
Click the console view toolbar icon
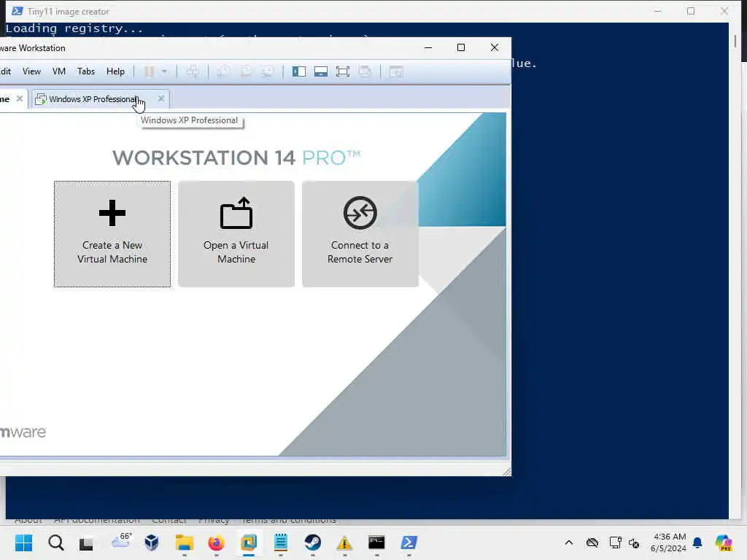pos(396,71)
